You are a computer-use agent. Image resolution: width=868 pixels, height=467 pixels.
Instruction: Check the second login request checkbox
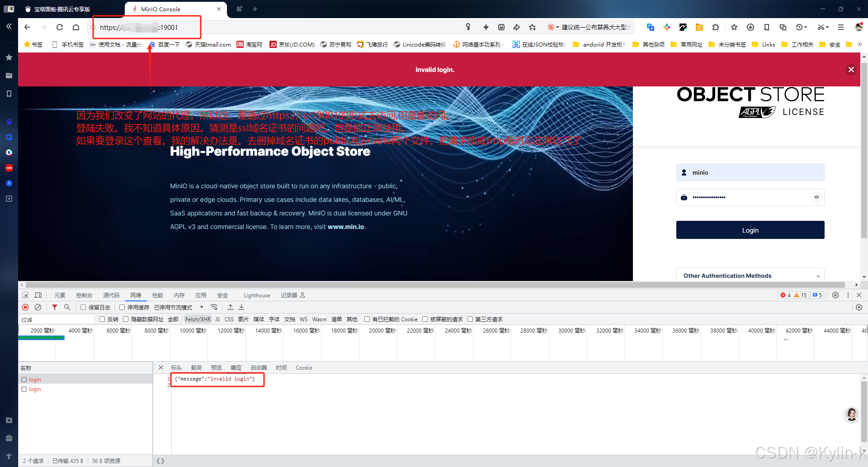[24, 389]
